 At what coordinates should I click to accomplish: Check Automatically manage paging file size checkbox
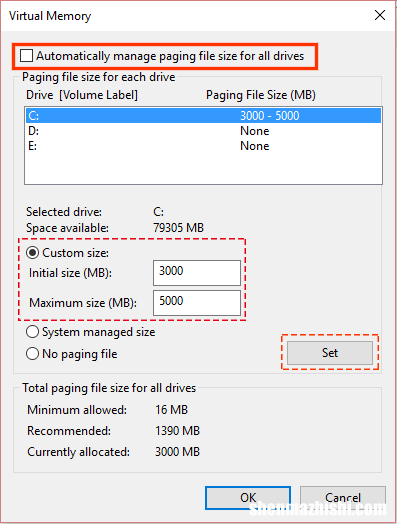click(x=26, y=55)
